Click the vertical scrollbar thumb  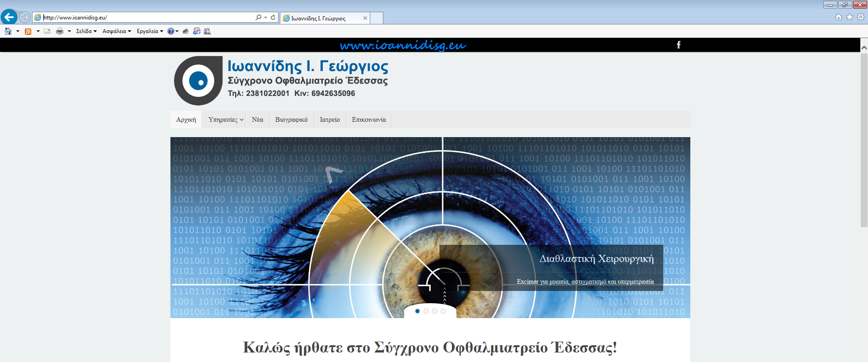864,140
